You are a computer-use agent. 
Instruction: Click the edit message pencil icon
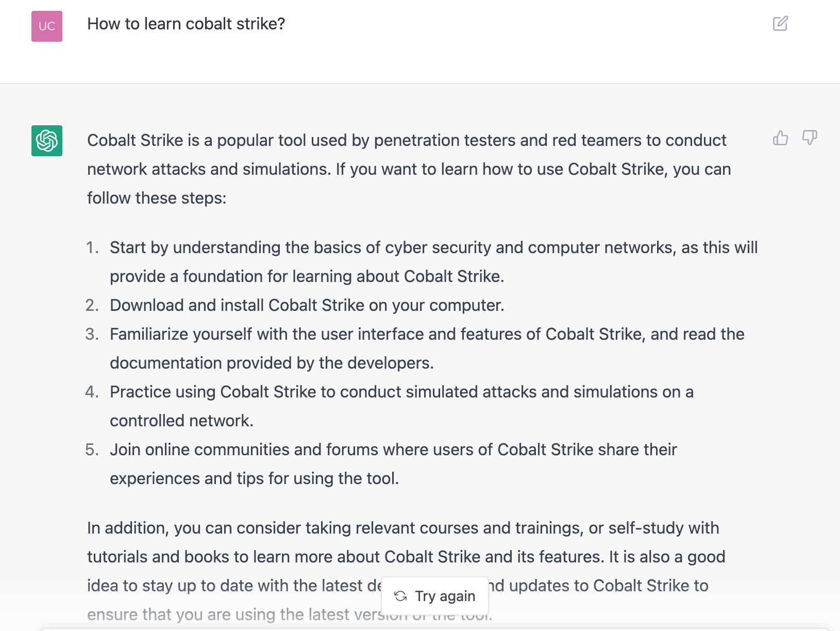click(780, 24)
